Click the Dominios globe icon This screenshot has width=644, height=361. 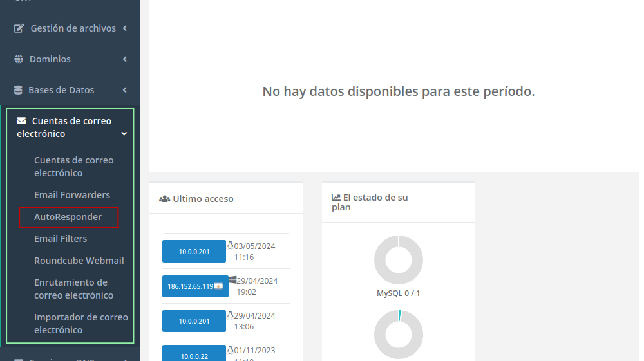click(19, 59)
